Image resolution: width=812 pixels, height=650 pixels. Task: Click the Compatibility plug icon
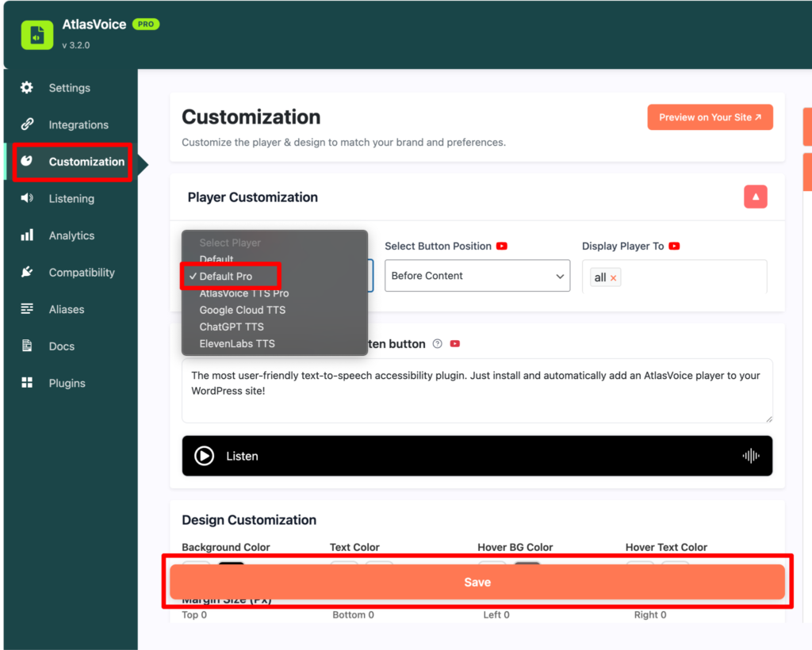coord(27,272)
